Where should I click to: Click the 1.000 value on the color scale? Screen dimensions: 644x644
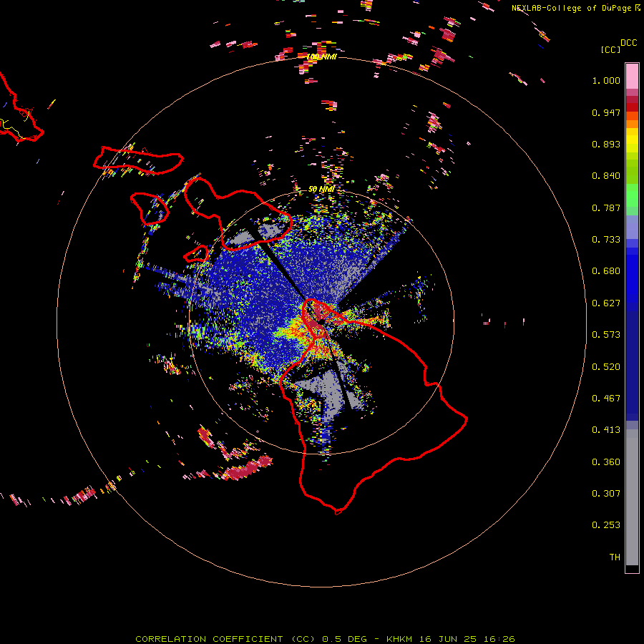[606, 80]
